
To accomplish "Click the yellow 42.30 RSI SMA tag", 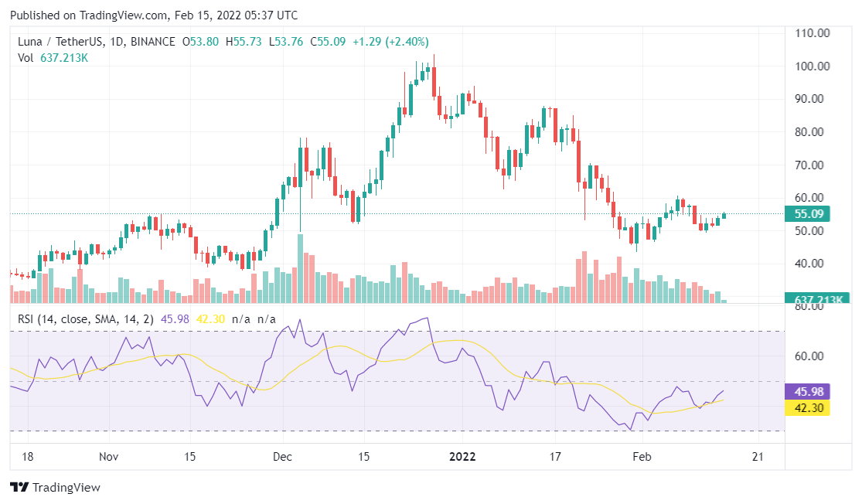I will click(806, 407).
